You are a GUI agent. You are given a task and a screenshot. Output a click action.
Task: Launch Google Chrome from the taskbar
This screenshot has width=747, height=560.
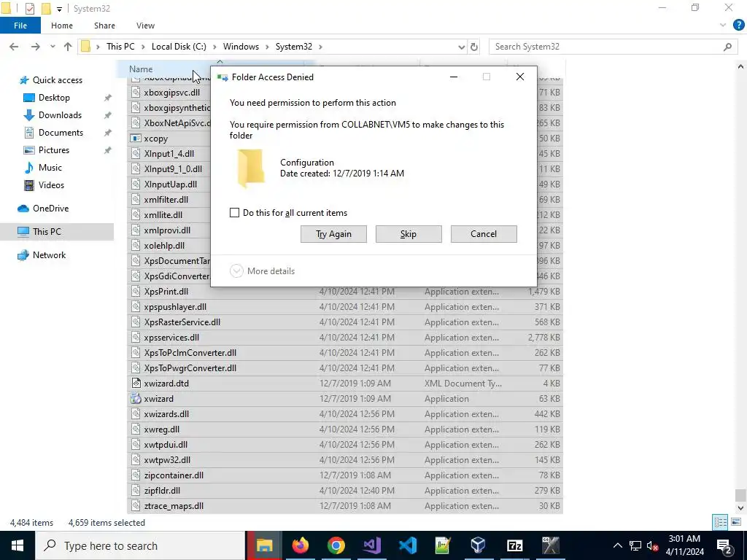click(336, 545)
